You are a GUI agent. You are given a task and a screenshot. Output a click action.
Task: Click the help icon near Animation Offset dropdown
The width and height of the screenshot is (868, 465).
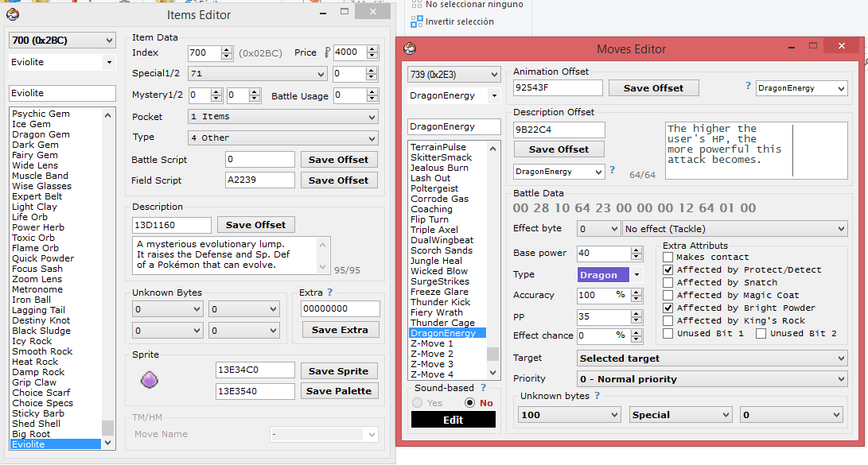coord(748,86)
